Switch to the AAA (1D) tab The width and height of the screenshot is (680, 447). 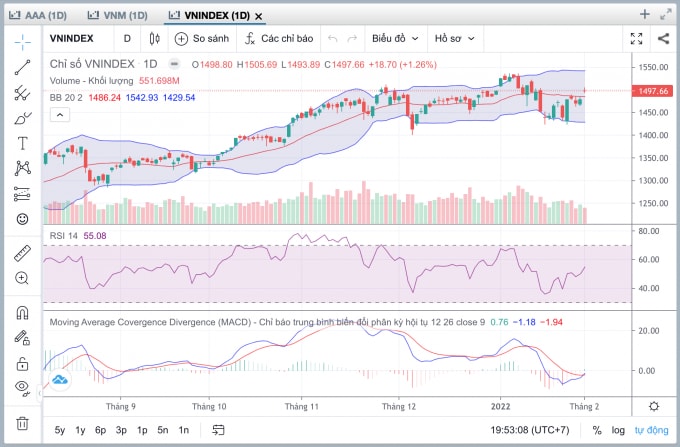tap(38, 16)
